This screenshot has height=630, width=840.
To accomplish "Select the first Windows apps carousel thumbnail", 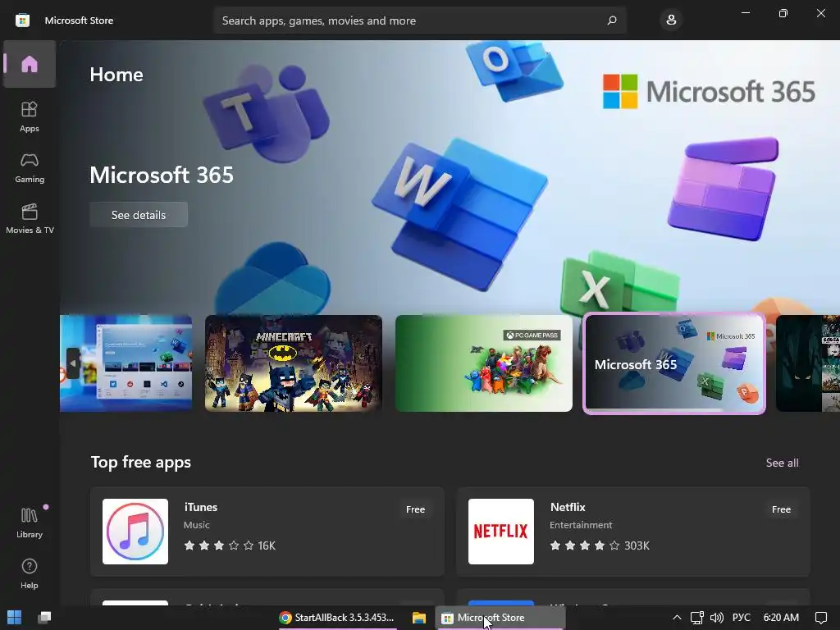I will click(x=126, y=363).
